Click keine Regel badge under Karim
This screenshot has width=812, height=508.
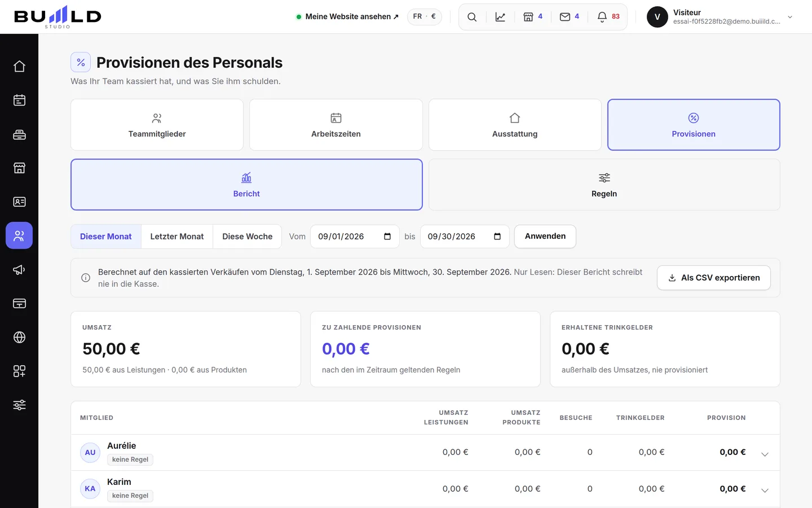(x=130, y=496)
